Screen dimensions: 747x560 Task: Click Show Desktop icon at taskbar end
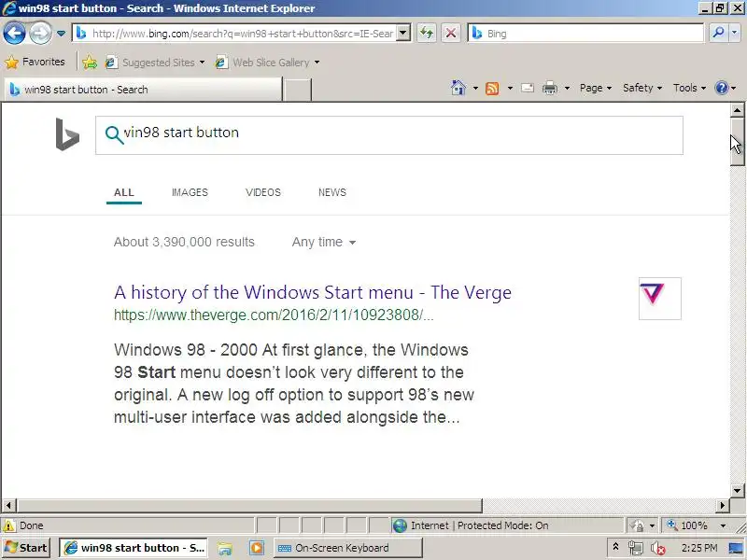(x=736, y=549)
